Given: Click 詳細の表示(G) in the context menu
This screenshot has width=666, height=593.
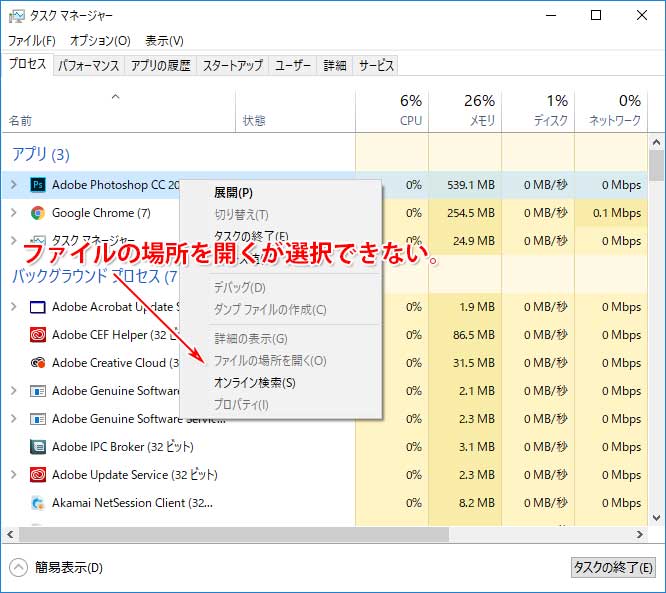Looking at the screenshot, I should pos(281,339).
